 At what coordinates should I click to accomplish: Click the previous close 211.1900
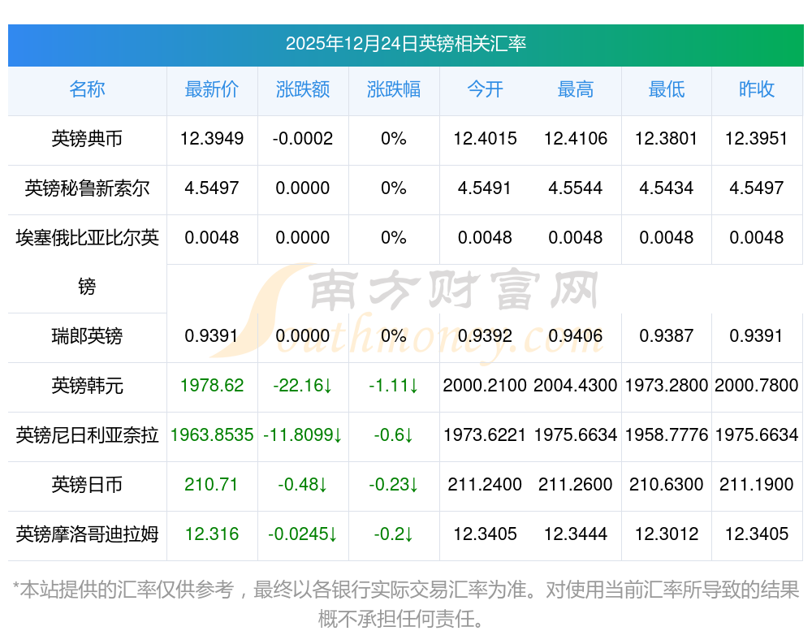coord(757,485)
